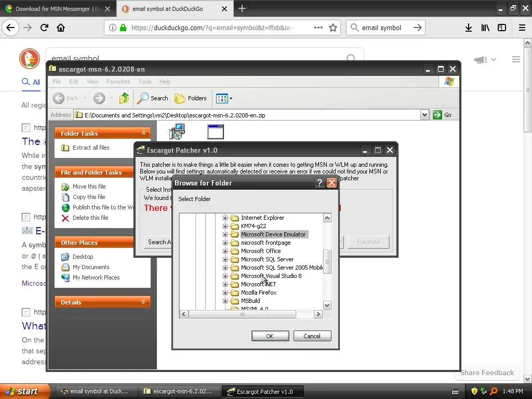This screenshot has width=532, height=399.
Task: Expand the Internet Explorer folder node
Action: pos(225,218)
